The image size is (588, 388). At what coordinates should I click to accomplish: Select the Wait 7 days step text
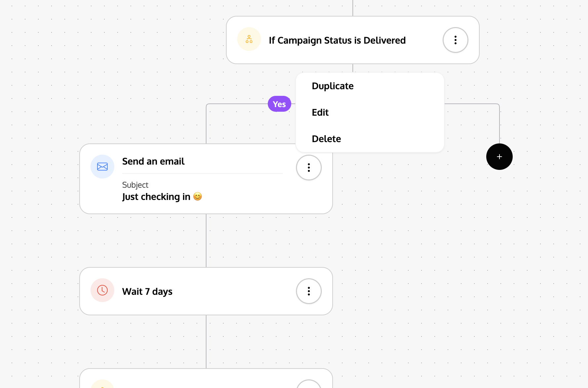click(x=147, y=291)
